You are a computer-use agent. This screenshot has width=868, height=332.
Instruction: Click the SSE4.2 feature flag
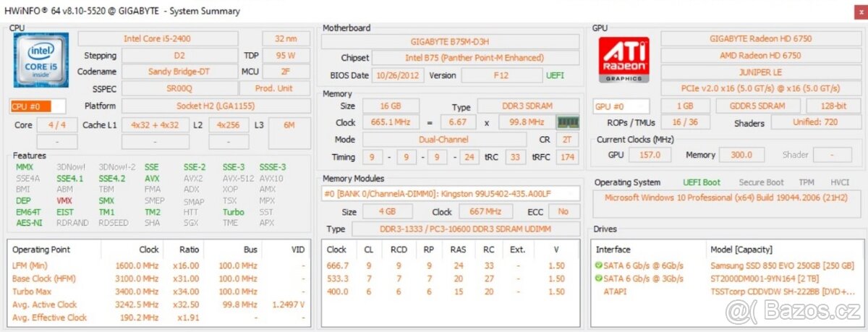[x=111, y=178]
